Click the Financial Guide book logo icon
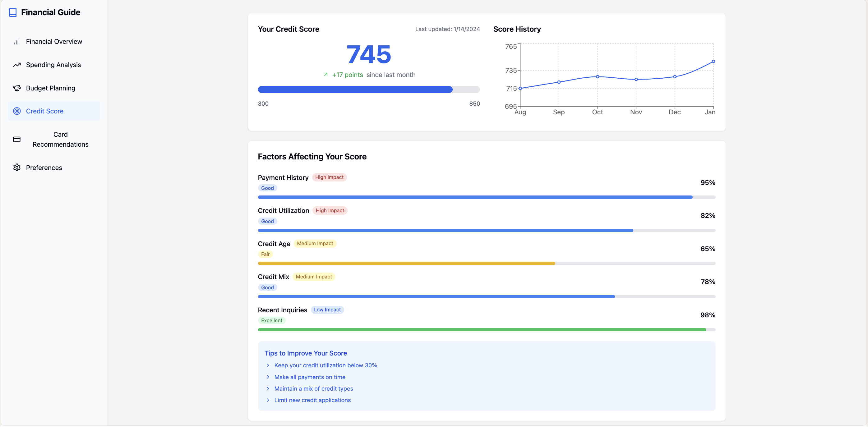The width and height of the screenshot is (868, 427). pyautogui.click(x=13, y=12)
